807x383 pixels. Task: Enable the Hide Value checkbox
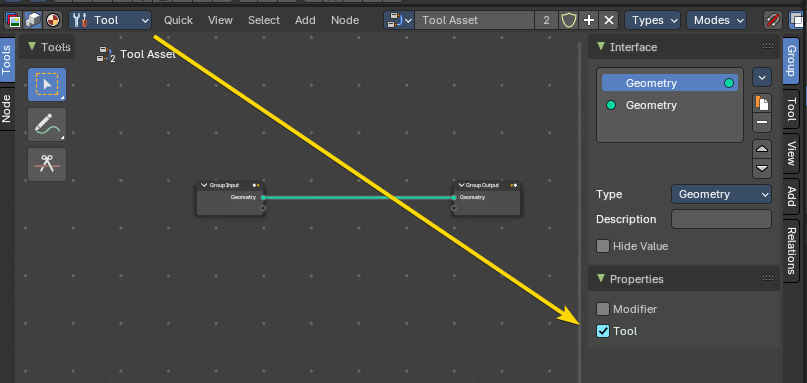[x=603, y=246]
